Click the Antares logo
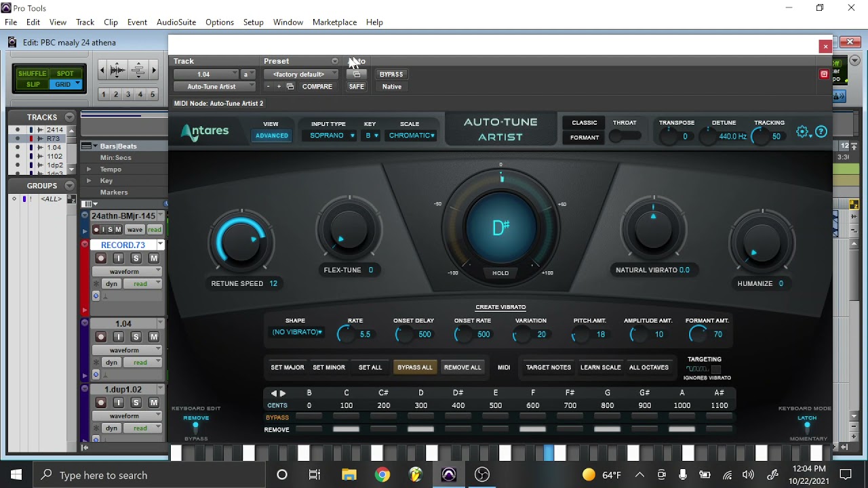The height and width of the screenshot is (488, 868). [x=205, y=131]
